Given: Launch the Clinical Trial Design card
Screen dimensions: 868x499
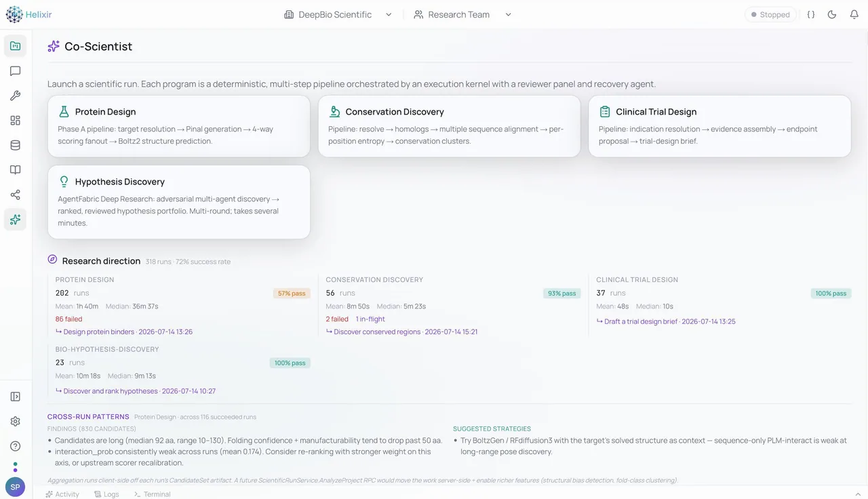Looking at the screenshot, I should pyautogui.click(x=719, y=126).
